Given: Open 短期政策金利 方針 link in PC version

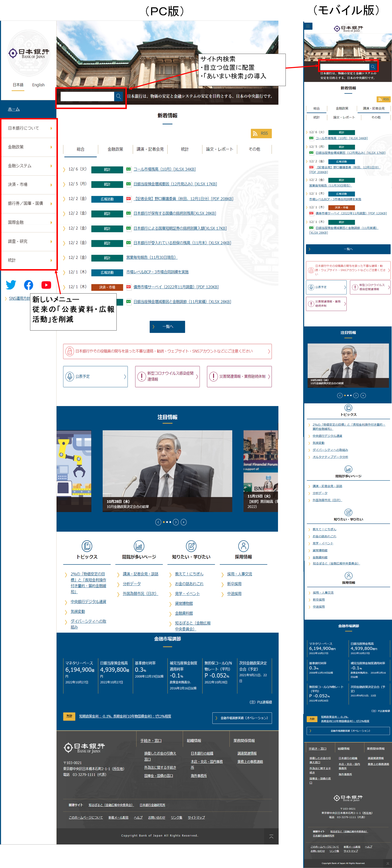Looking at the screenshot, I should click(125, 716).
